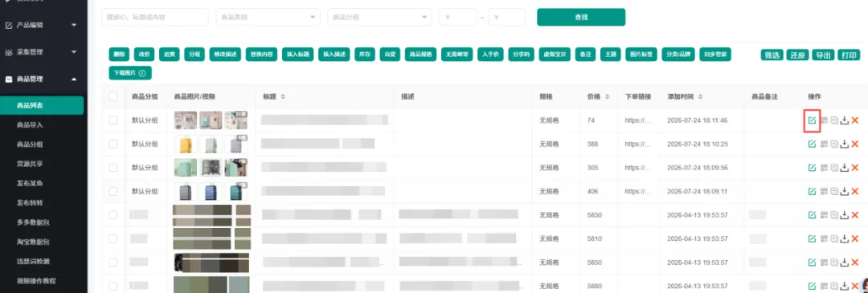Click the 同步管家 button

[716, 54]
